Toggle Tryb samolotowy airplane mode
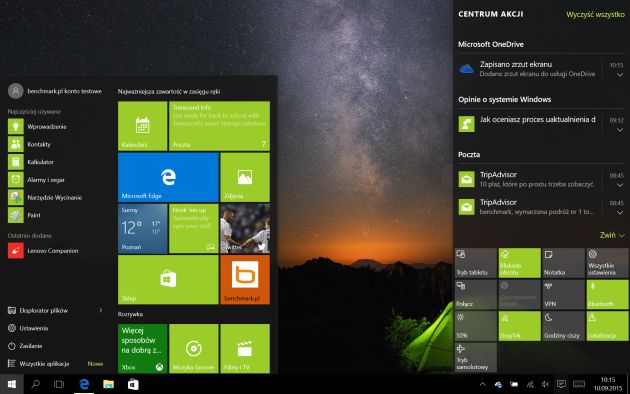This screenshot has width=630, height=394. [x=476, y=357]
